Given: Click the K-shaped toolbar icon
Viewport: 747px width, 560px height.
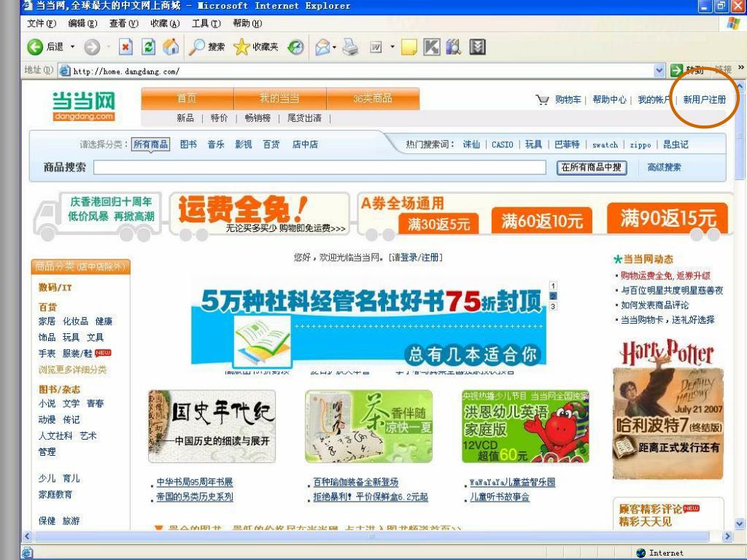Looking at the screenshot, I should coord(432,47).
